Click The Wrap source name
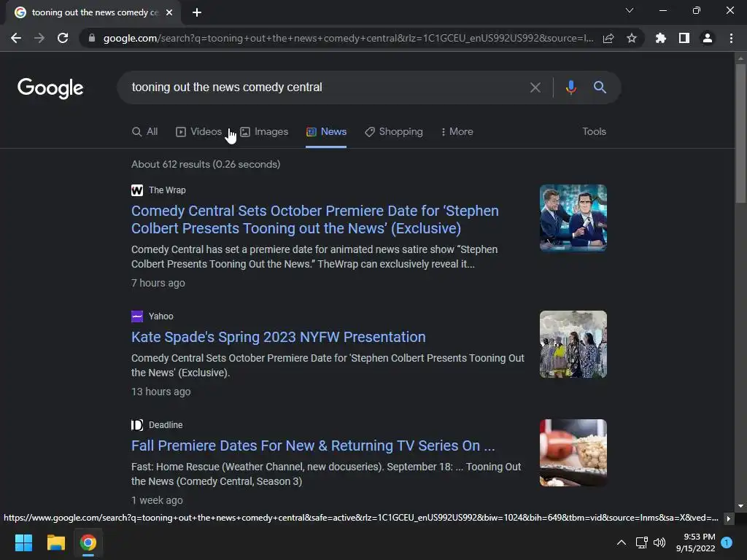This screenshot has height=560, width=747. pyautogui.click(x=167, y=190)
